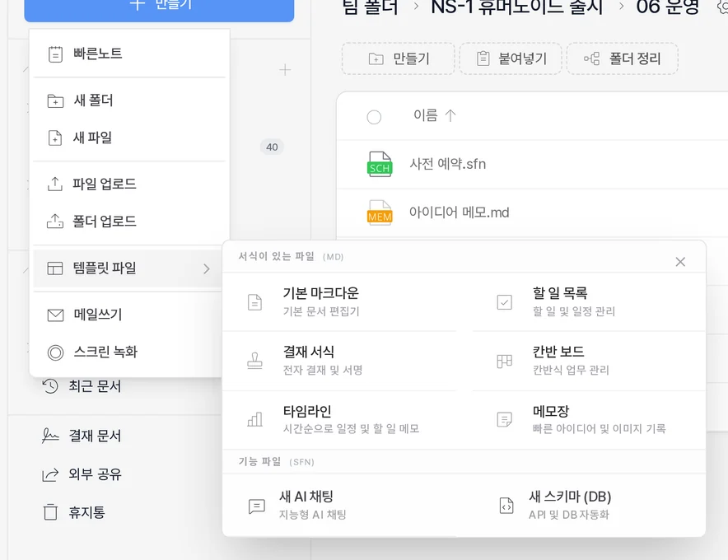Image resolution: width=728 pixels, height=560 pixels.
Task: Choose 할 일 목록 template
Action: click(589, 302)
